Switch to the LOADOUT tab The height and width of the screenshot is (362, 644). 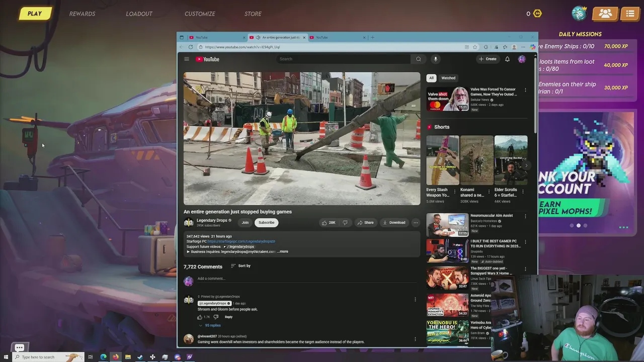139,14
